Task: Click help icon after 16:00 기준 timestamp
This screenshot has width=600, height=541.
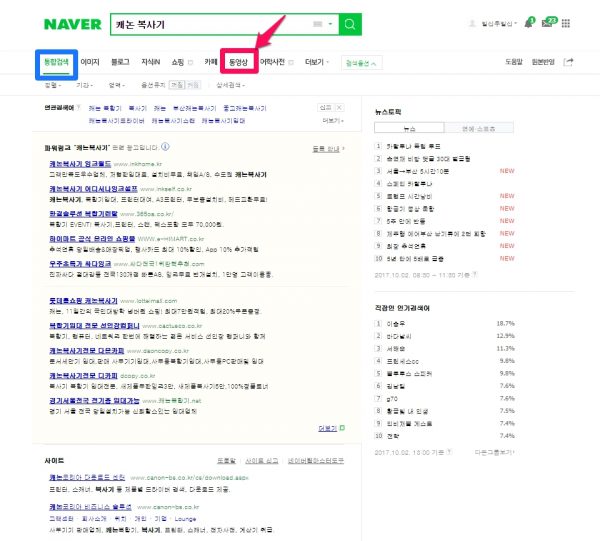Action: coord(449,452)
